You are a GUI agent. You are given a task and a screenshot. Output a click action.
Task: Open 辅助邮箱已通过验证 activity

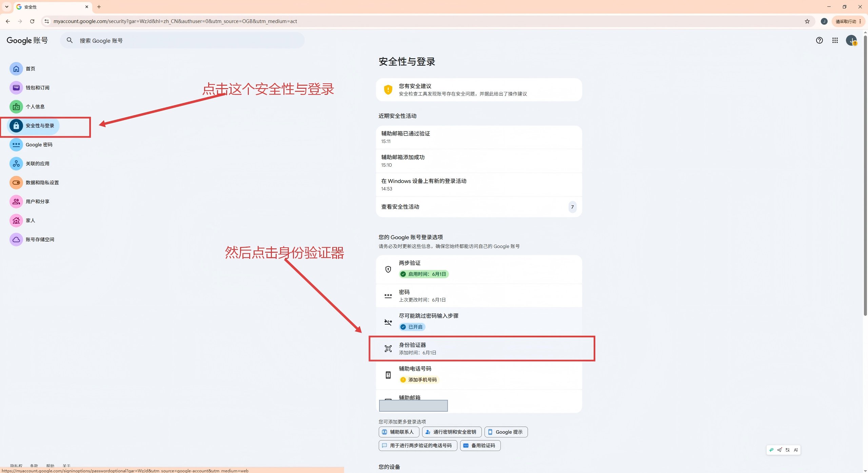[x=479, y=137]
